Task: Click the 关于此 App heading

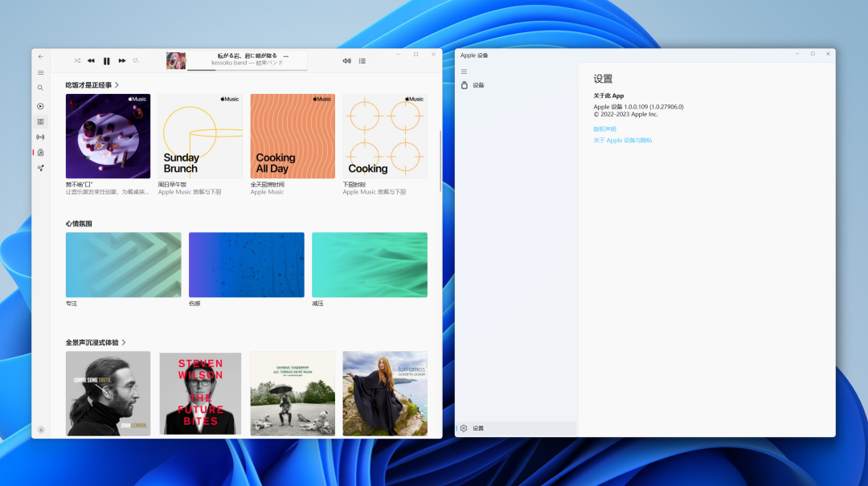Action: 608,96
